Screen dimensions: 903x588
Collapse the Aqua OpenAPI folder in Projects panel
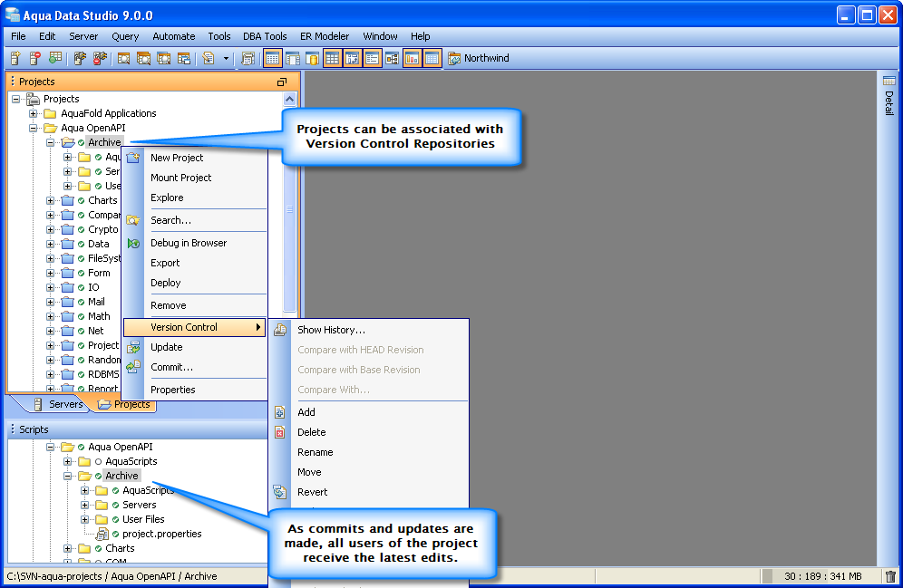click(33, 128)
